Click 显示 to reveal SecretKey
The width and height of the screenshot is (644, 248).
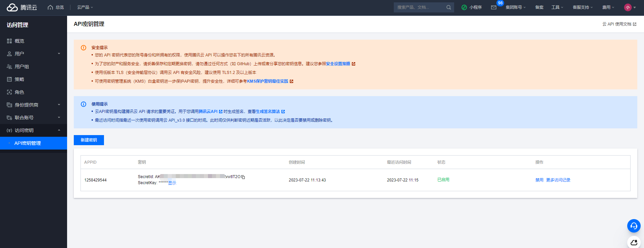(x=172, y=183)
